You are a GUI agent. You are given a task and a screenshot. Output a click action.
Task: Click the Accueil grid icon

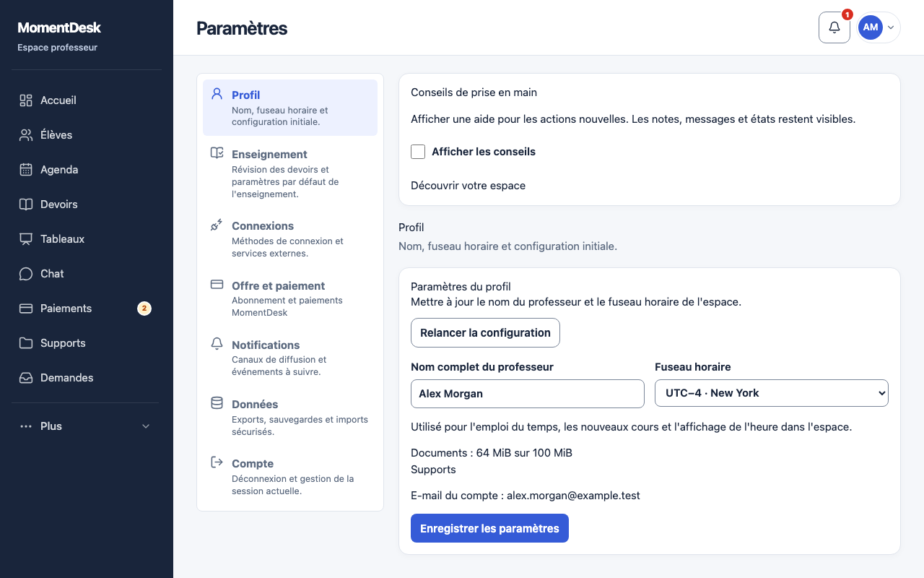[x=26, y=100]
